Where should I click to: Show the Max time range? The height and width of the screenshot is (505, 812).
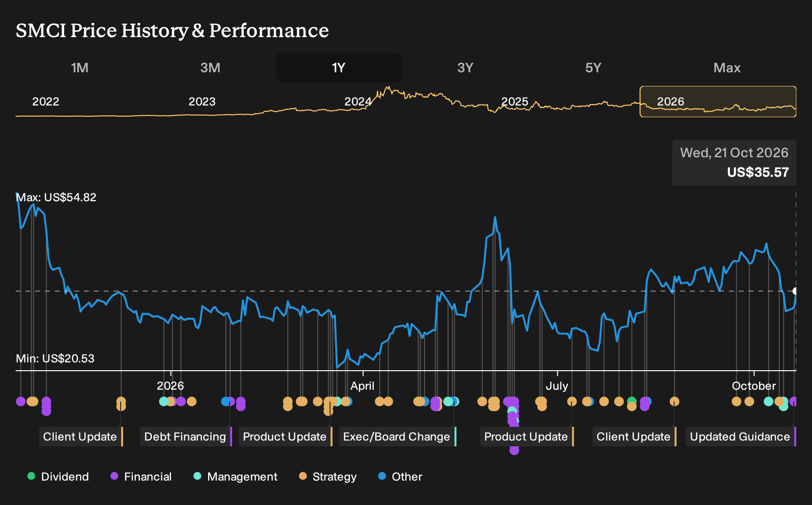727,67
